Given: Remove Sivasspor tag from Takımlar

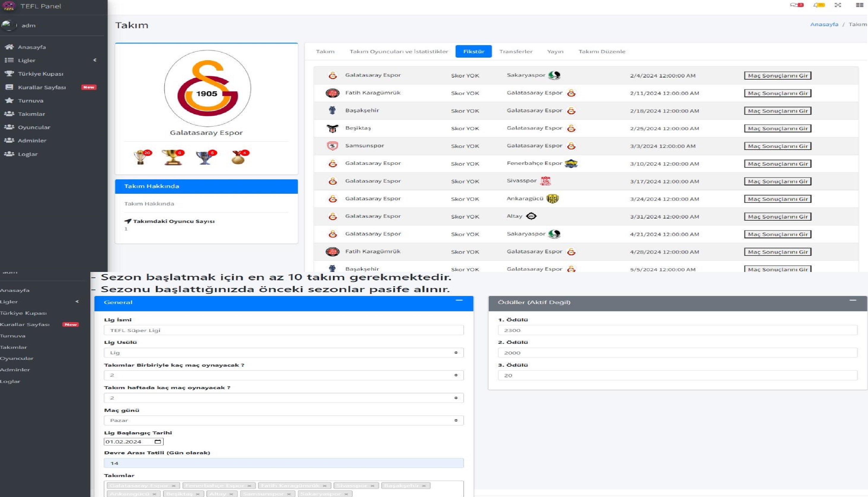Looking at the screenshot, I should [373, 485].
